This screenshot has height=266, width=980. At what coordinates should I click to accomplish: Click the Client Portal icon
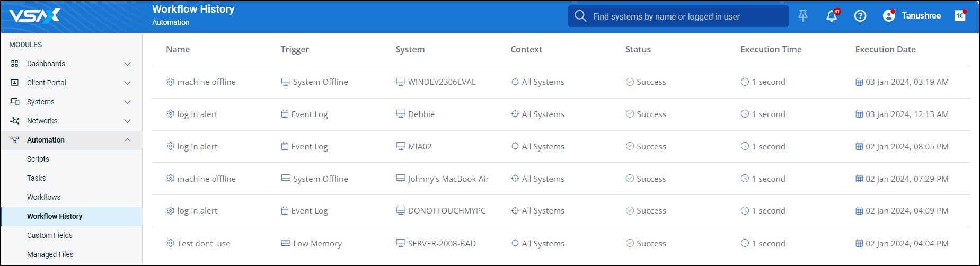pos(15,83)
